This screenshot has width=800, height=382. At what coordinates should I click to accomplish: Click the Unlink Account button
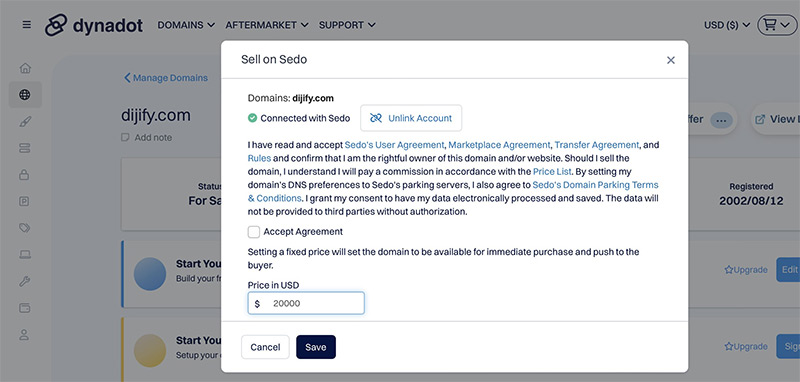coord(411,118)
